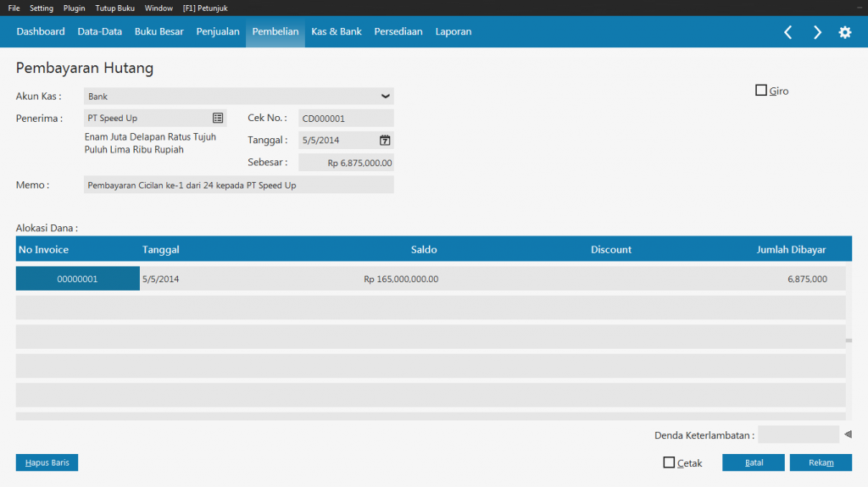Screen dimensions: 868x487
Task: Click triangle arrow beside Denda Keterlambatan
Action: 848,435
